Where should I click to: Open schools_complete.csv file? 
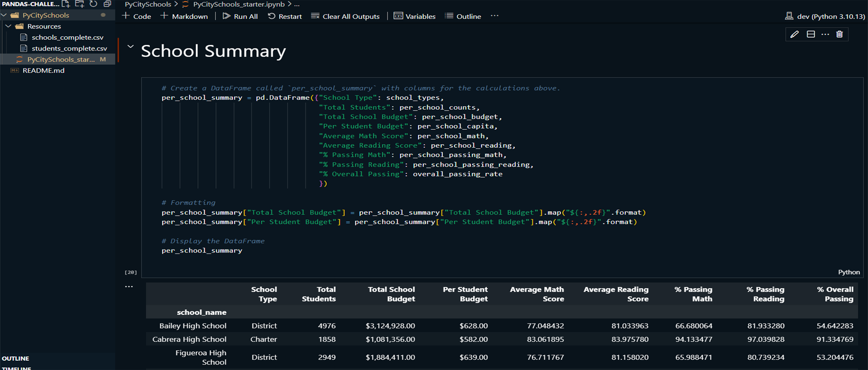pos(67,37)
